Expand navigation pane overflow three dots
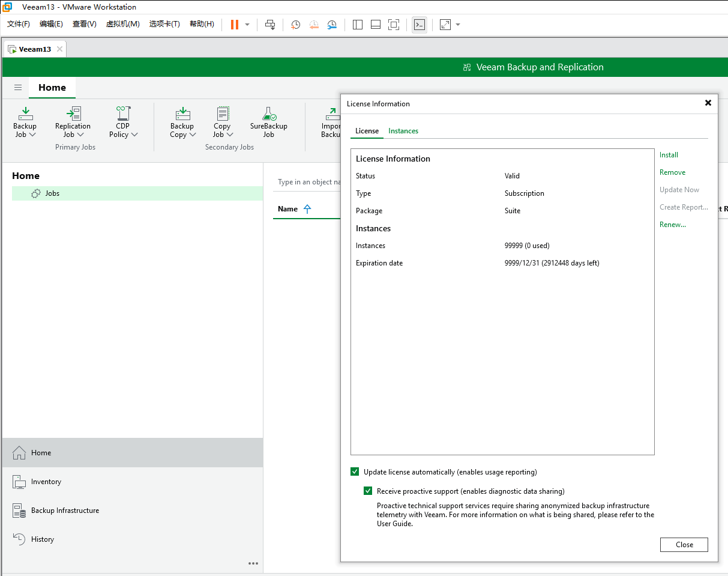This screenshot has width=728, height=576. 253,563
